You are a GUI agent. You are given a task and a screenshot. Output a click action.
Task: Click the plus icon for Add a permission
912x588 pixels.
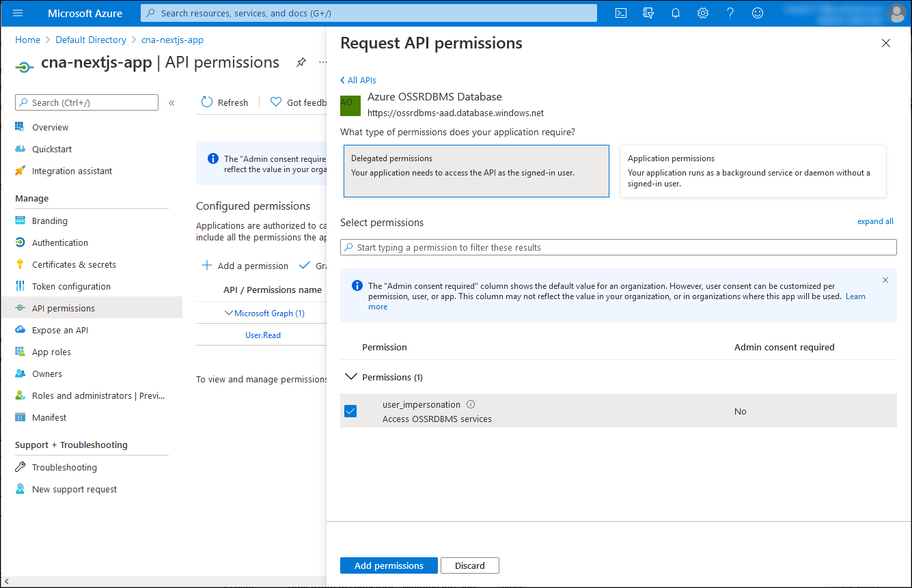(207, 266)
